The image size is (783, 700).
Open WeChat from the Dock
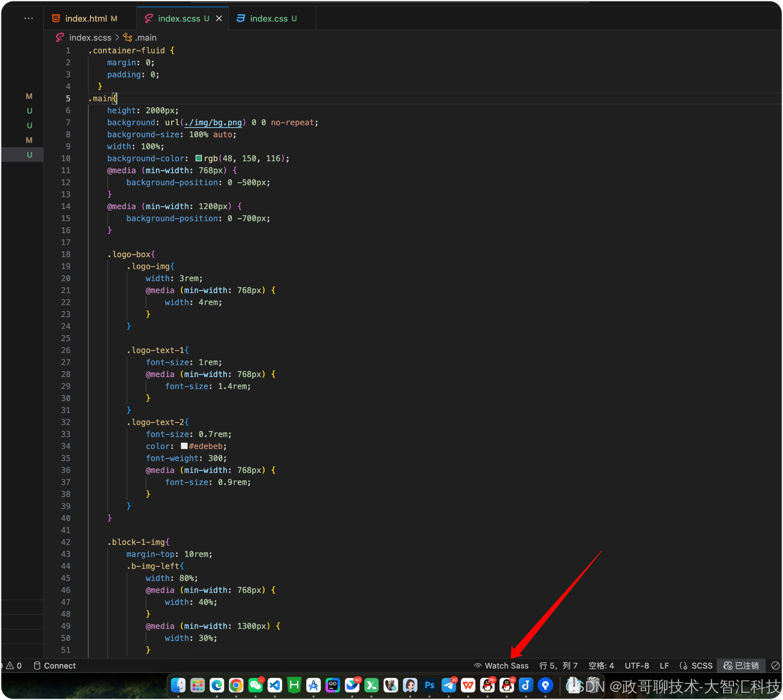click(256, 685)
